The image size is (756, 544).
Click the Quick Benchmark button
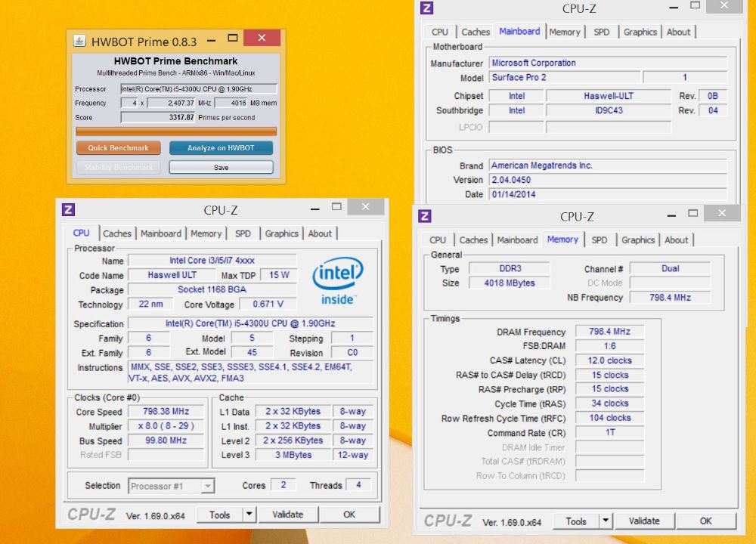(x=118, y=148)
